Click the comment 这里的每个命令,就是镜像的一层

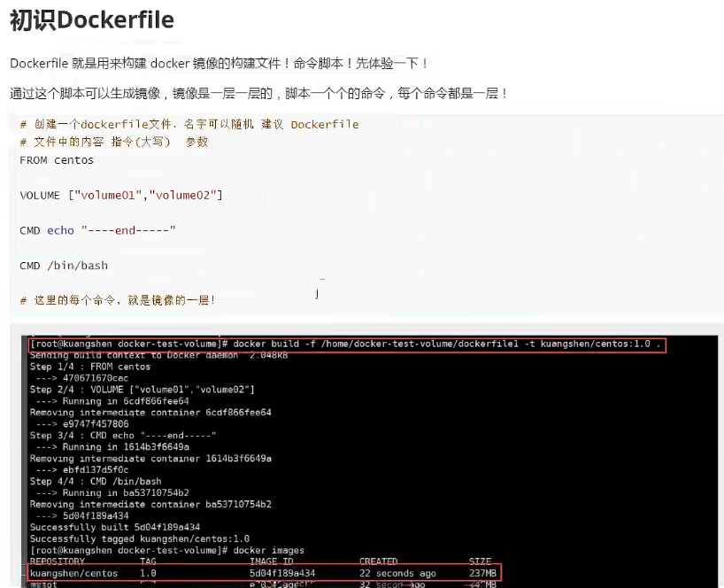tap(118, 301)
